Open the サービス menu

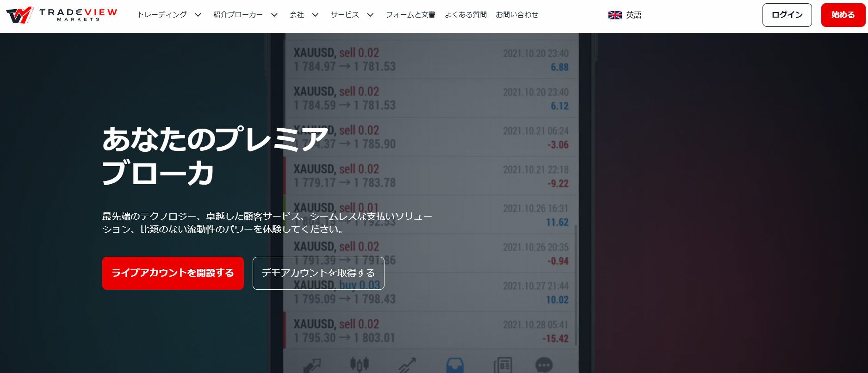click(x=345, y=15)
